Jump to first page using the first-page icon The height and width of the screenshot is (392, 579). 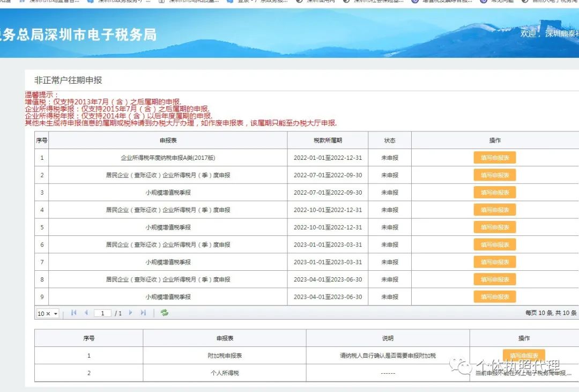pyautogui.click(x=73, y=313)
